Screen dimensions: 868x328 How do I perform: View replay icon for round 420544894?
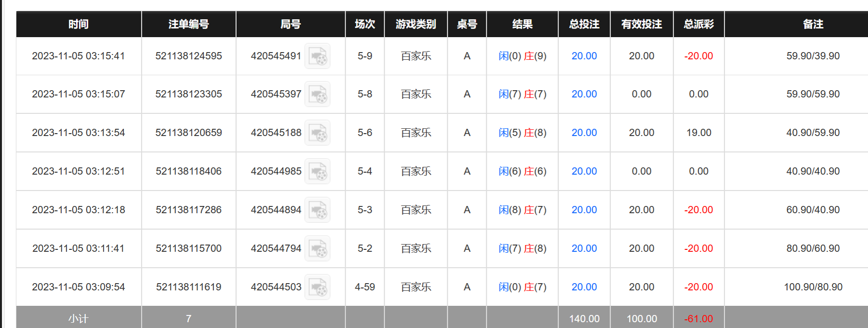[x=318, y=210]
